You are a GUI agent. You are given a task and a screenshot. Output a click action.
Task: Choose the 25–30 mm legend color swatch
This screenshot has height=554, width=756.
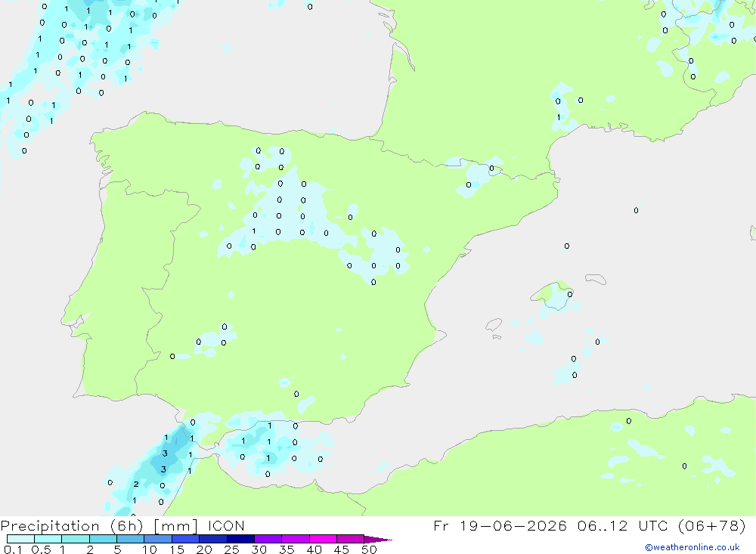point(240,539)
